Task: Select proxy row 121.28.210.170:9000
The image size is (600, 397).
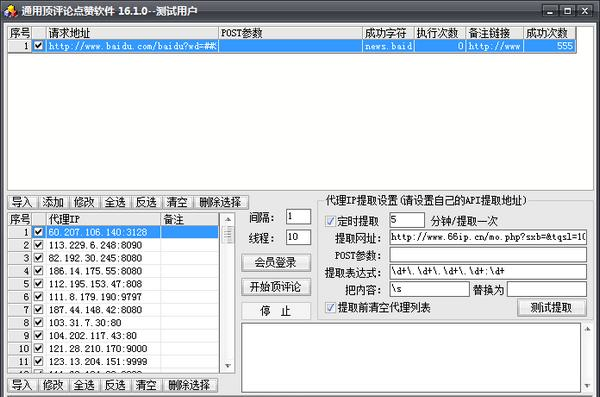Action: pos(113,349)
